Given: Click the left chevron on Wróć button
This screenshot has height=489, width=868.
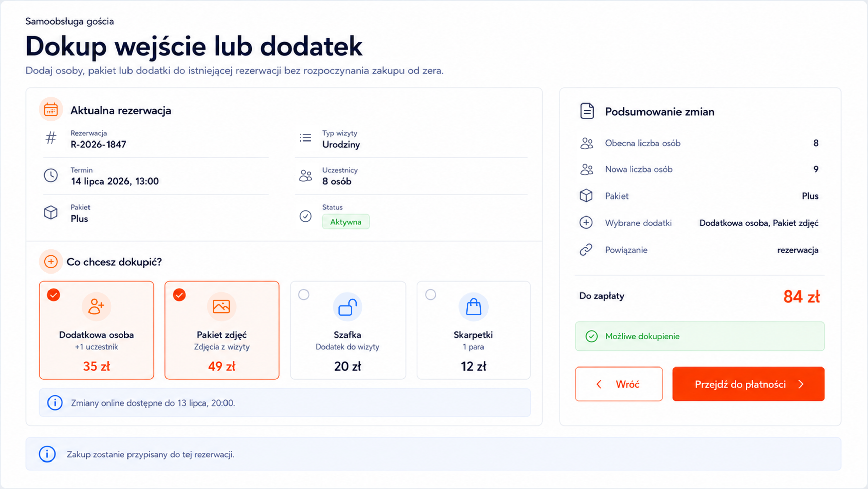Looking at the screenshot, I should pos(599,384).
